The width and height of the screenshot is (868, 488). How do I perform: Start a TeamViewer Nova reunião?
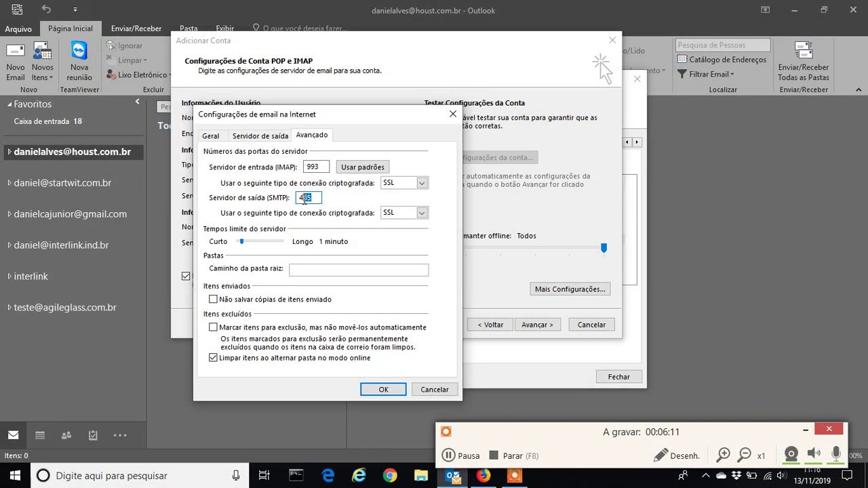tap(79, 62)
